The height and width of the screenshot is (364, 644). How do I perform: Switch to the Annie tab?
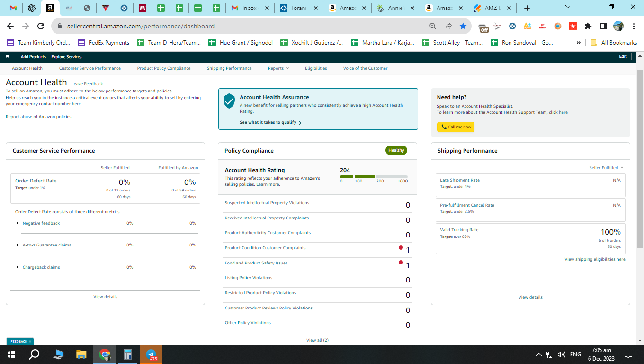(x=396, y=8)
